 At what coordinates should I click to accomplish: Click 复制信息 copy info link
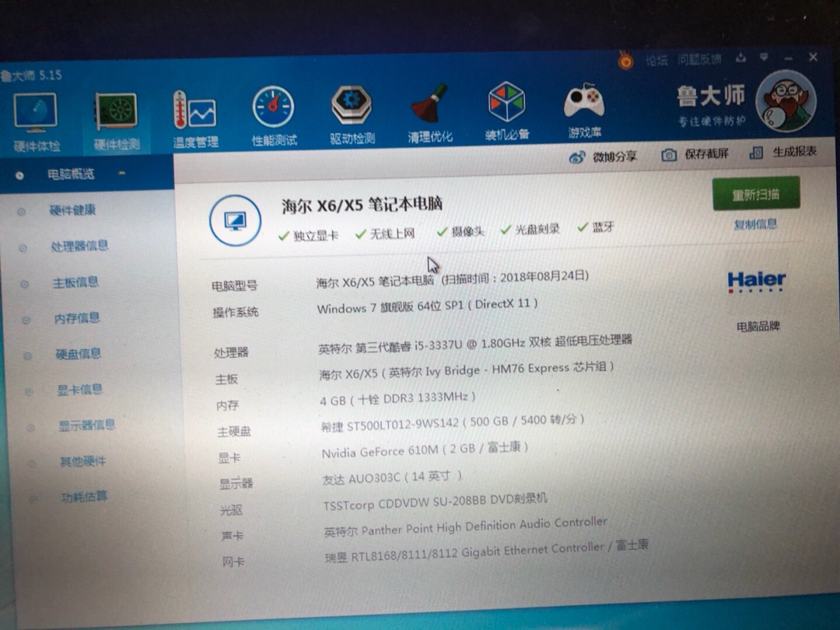(x=755, y=225)
